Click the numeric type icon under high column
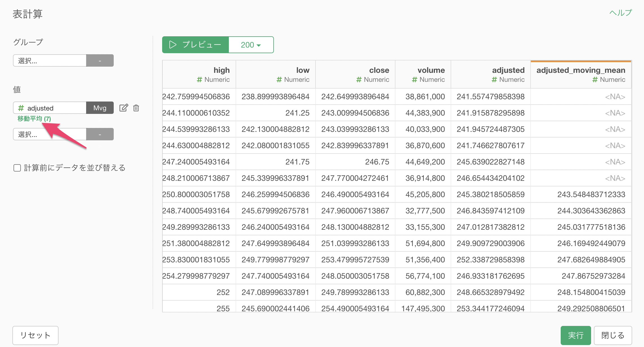Image resolution: width=644 pixels, height=347 pixels. 199,80
